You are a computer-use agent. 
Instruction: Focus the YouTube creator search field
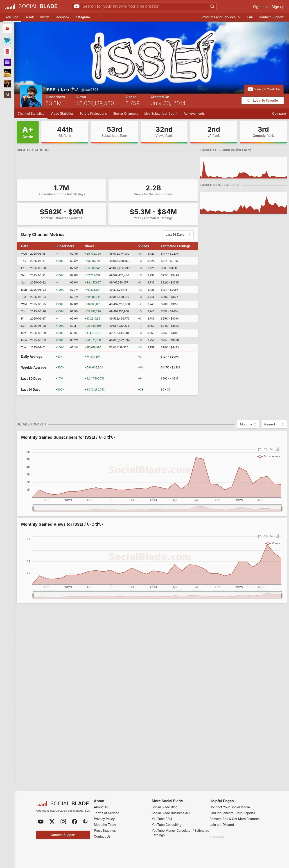(x=145, y=6)
